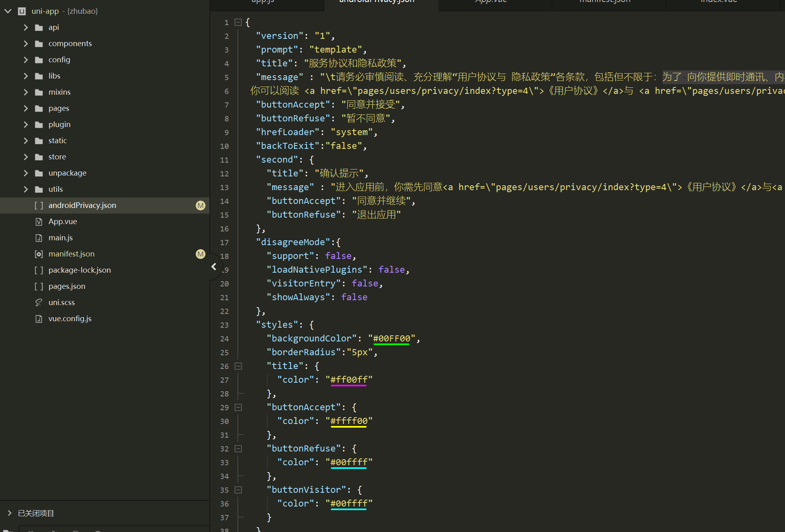Click the api folder icon
The width and height of the screenshot is (785, 532).
pos(39,28)
